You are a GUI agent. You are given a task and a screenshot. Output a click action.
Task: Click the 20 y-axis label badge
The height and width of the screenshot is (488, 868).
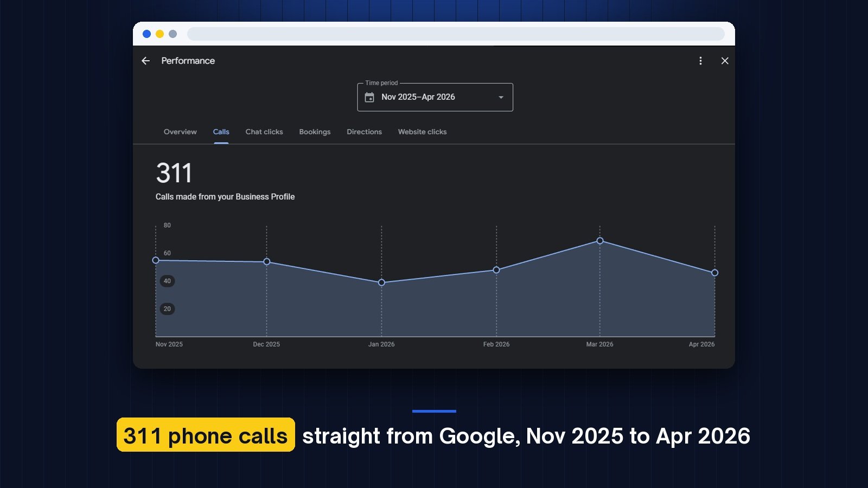(x=167, y=309)
